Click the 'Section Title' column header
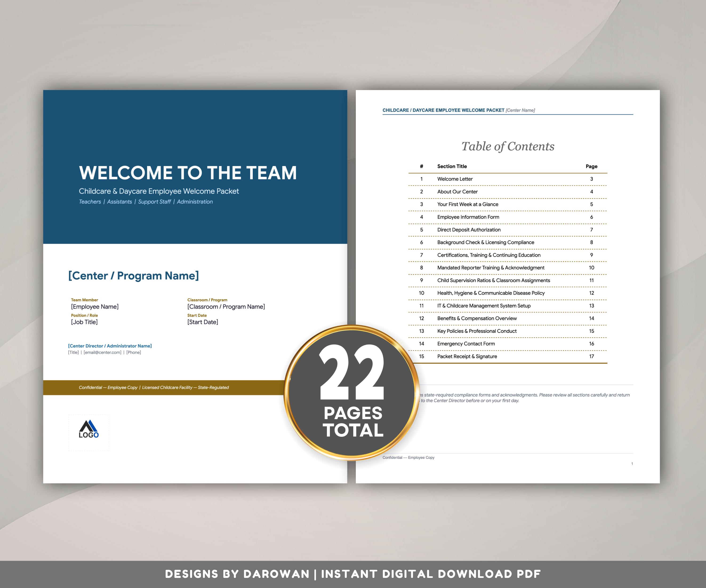The height and width of the screenshot is (588, 706). click(x=452, y=166)
